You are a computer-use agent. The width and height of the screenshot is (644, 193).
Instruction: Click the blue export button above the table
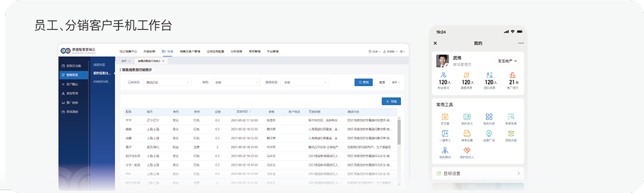(391, 101)
